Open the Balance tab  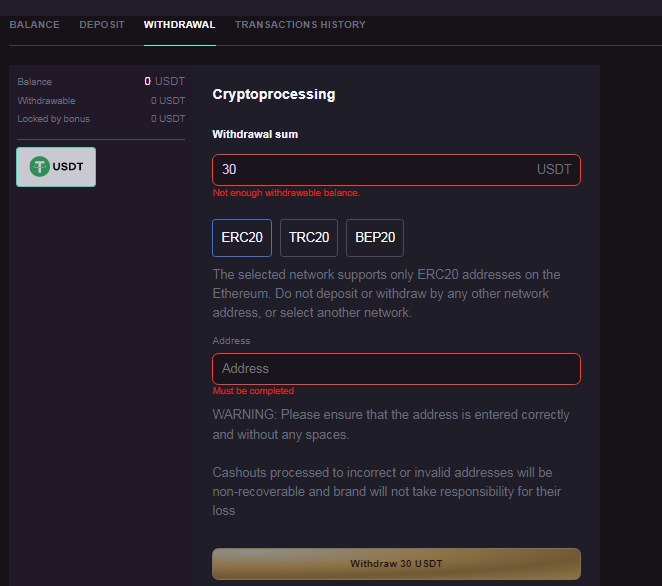pyautogui.click(x=34, y=25)
